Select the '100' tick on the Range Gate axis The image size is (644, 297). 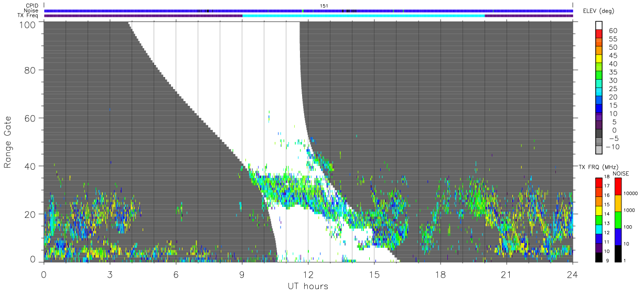tap(27, 25)
